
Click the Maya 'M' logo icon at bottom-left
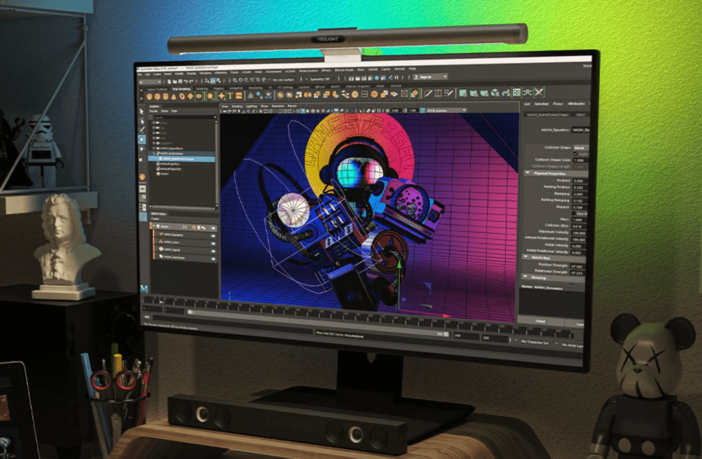144,288
